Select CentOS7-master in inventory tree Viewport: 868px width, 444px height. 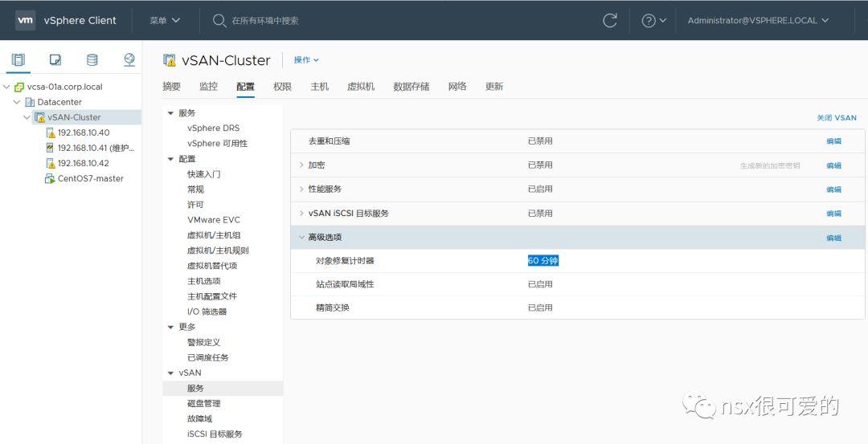pyautogui.click(x=91, y=178)
